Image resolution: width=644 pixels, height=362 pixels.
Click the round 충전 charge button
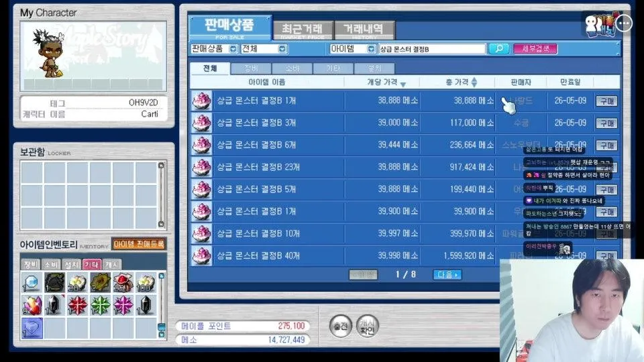341,326
